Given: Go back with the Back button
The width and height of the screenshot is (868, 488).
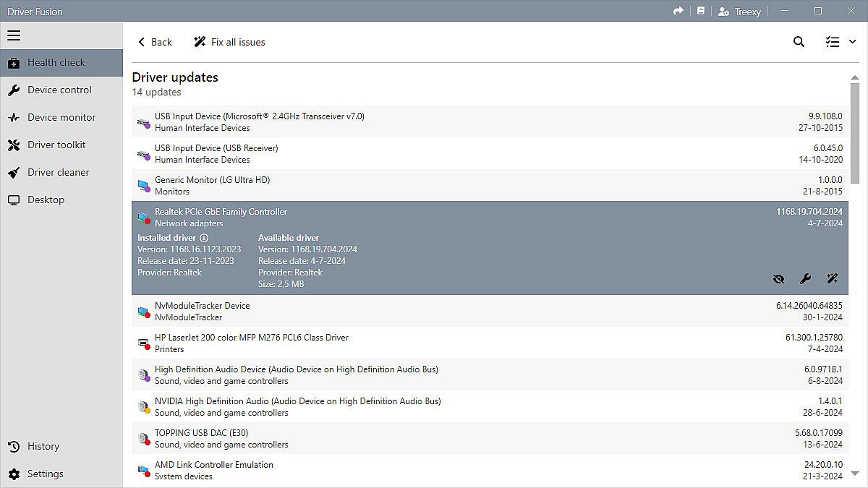Looking at the screenshot, I should pyautogui.click(x=155, y=42).
